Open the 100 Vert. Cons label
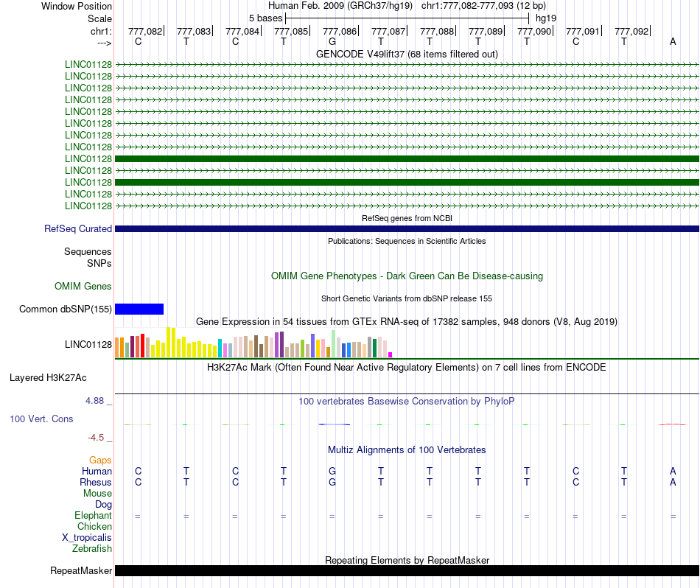This screenshot has width=700, height=588. [41, 419]
